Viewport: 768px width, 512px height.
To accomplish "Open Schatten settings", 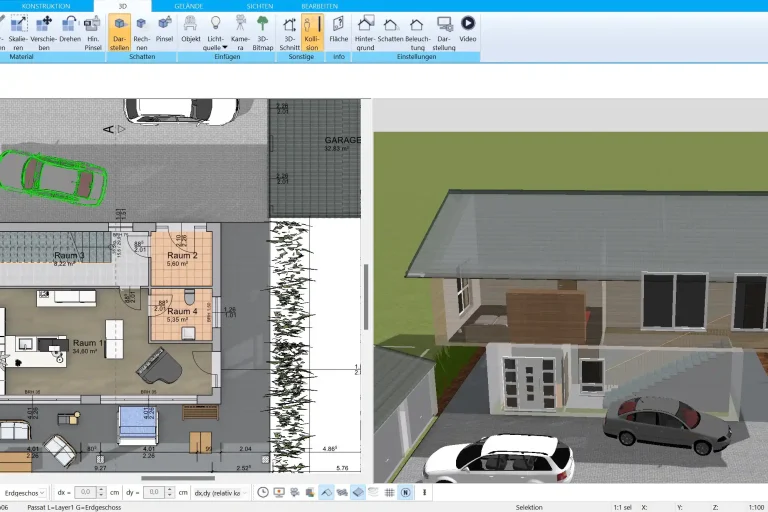I will click(390, 29).
